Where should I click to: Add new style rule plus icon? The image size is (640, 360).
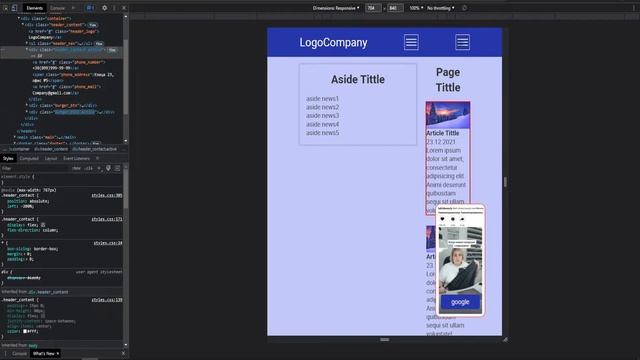tap(99, 168)
